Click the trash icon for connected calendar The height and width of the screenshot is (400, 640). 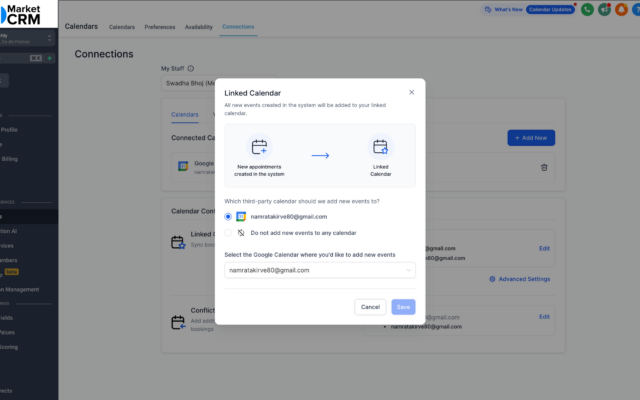(544, 167)
